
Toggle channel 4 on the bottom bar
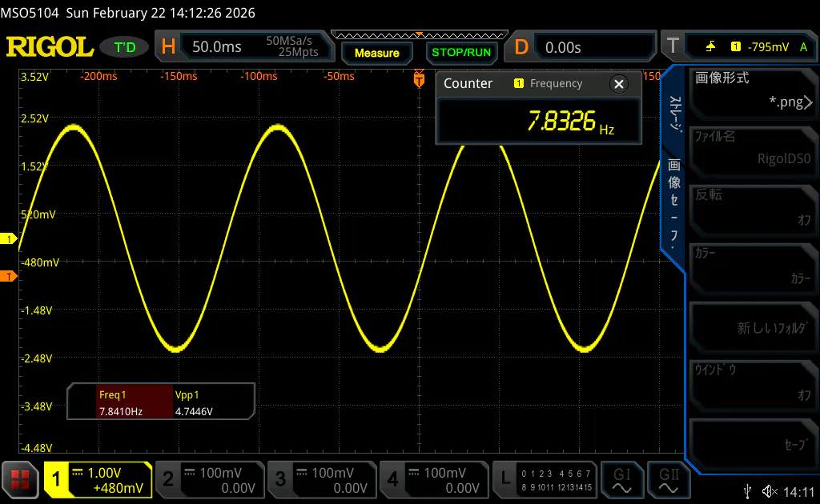(434, 479)
